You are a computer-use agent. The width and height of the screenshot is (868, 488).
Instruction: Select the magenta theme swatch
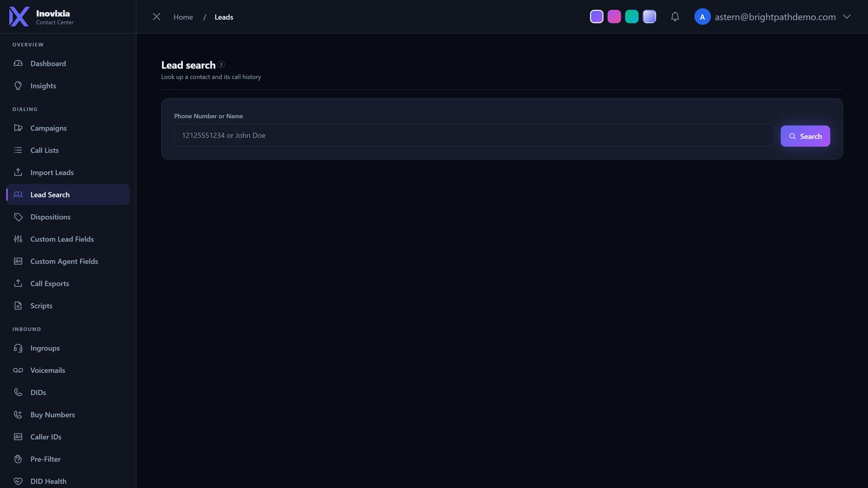click(x=614, y=17)
